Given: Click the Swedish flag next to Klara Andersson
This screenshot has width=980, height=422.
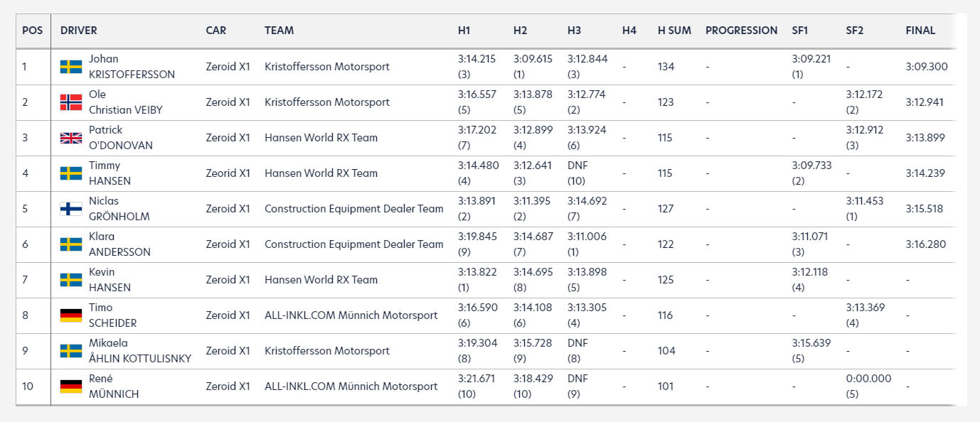Looking at the screenshot, I should click(71, 244).
